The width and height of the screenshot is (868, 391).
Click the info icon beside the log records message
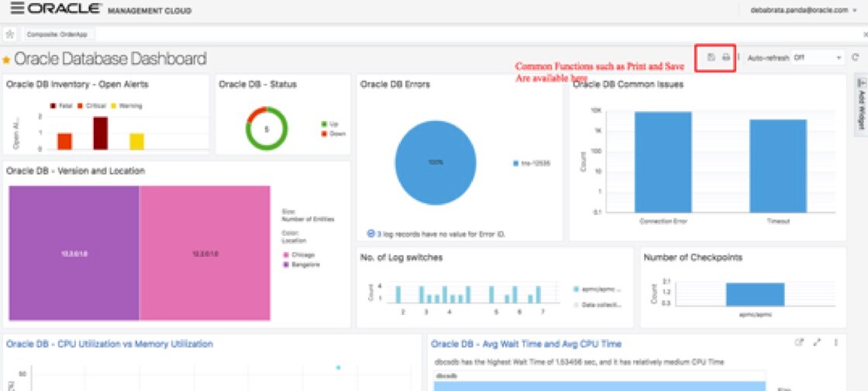(x=371, y=234)
